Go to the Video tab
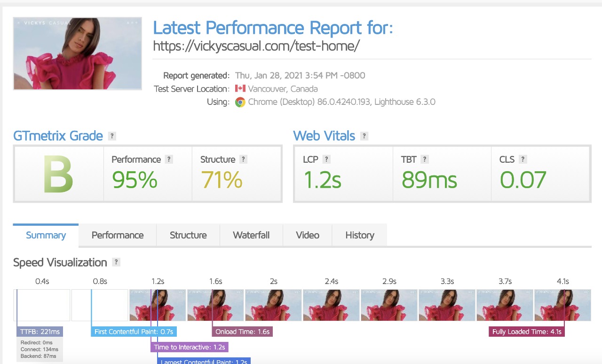The image size is (602, 364). pos(308,235)
